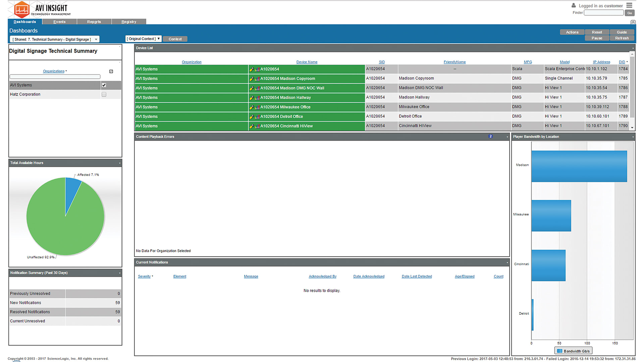Screen dimensions: 644x362
Task: Sort notifications by Date Last Detected
Action: point(417,277)
